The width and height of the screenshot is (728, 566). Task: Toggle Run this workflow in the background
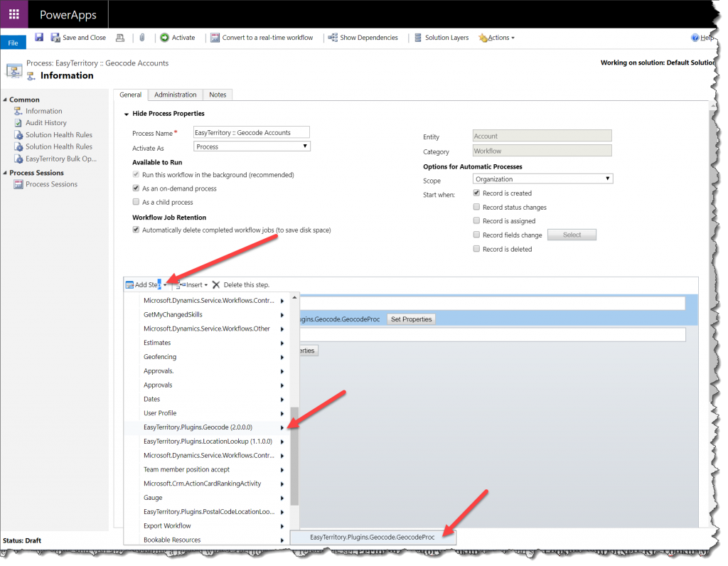pos(136,175)
